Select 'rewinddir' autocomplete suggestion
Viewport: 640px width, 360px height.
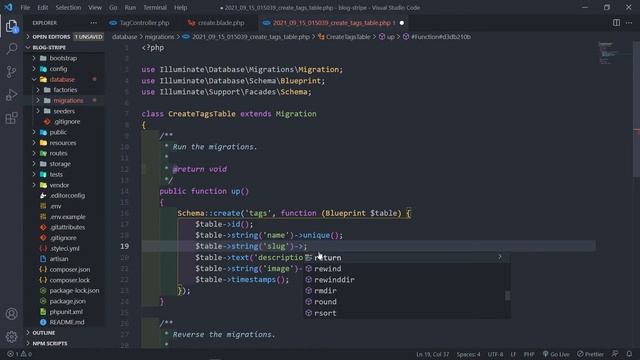coord(407,280)
